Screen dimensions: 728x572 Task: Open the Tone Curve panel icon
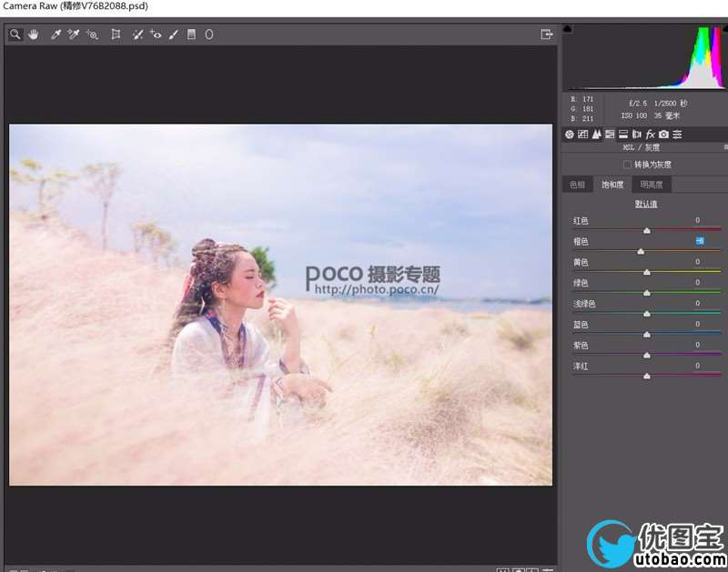pos(582,135)
